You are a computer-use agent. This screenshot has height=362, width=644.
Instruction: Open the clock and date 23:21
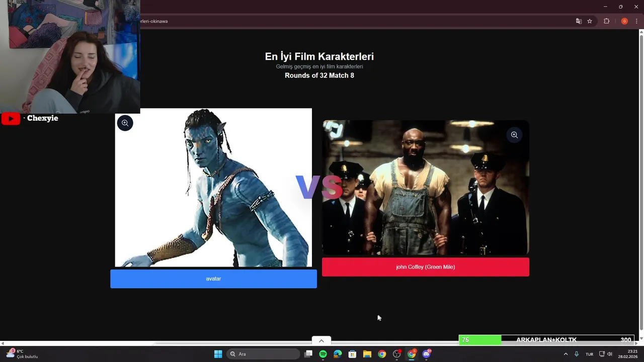click(628, 354)
